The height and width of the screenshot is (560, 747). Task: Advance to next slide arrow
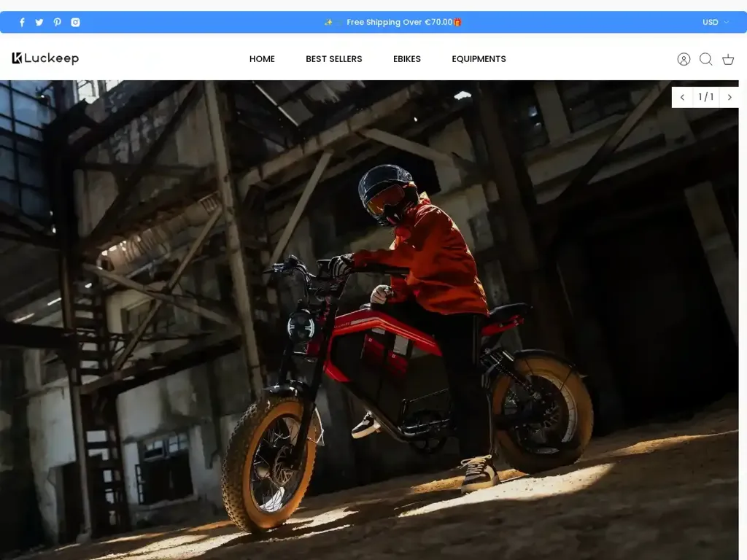729,97
